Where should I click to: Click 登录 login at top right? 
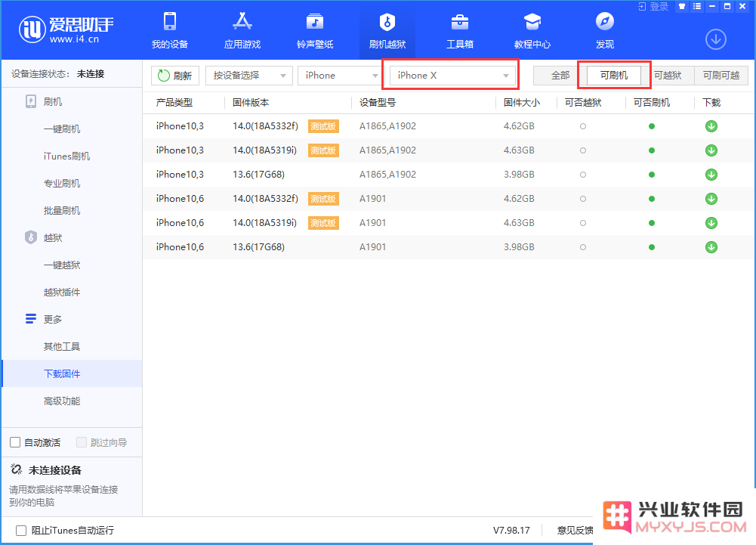pyautogui.click(x=653, y=6)
